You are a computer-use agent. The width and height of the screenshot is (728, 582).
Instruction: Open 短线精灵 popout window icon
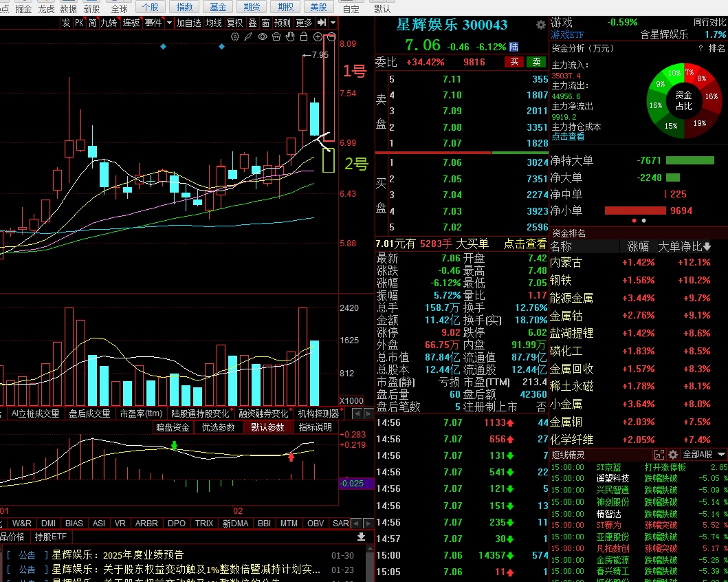tap(659, 455)
